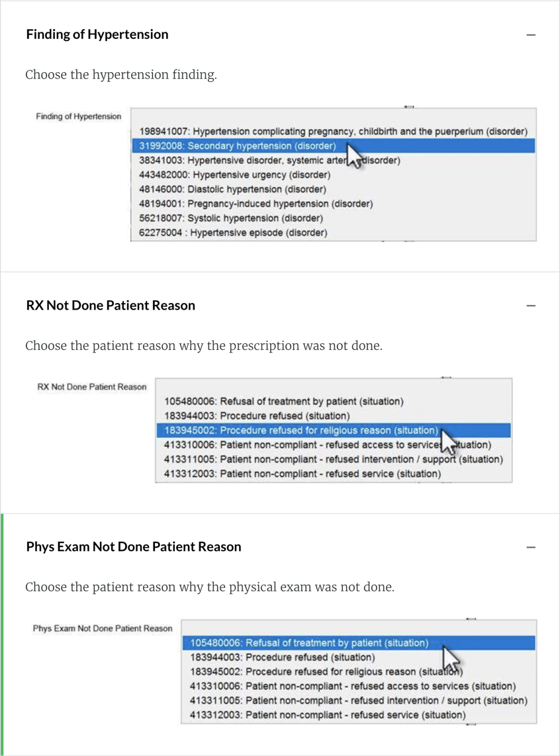Collapse the Phys Exam Not Done section
This screenshot has width=560, height=756.
(530, 548)
